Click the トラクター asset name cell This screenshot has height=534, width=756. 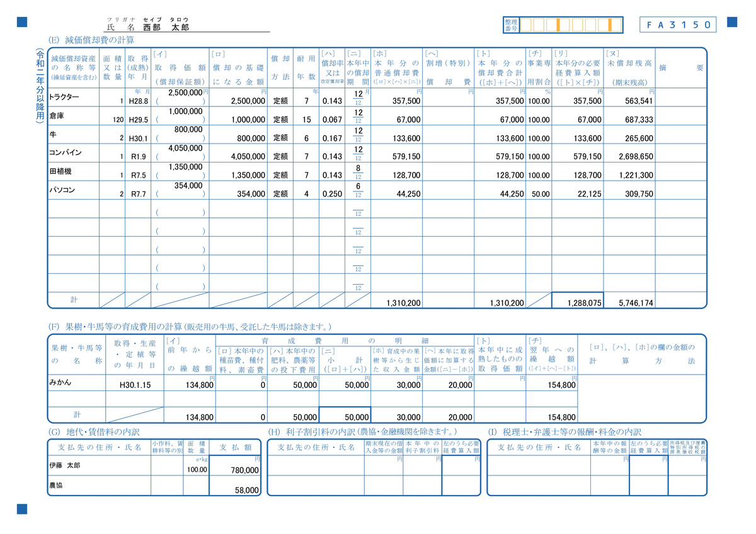coord(74,97)
